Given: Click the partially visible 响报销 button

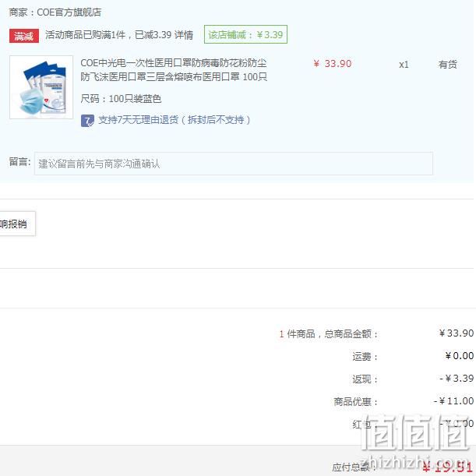Looking at the screenshot, I should 17,224.
